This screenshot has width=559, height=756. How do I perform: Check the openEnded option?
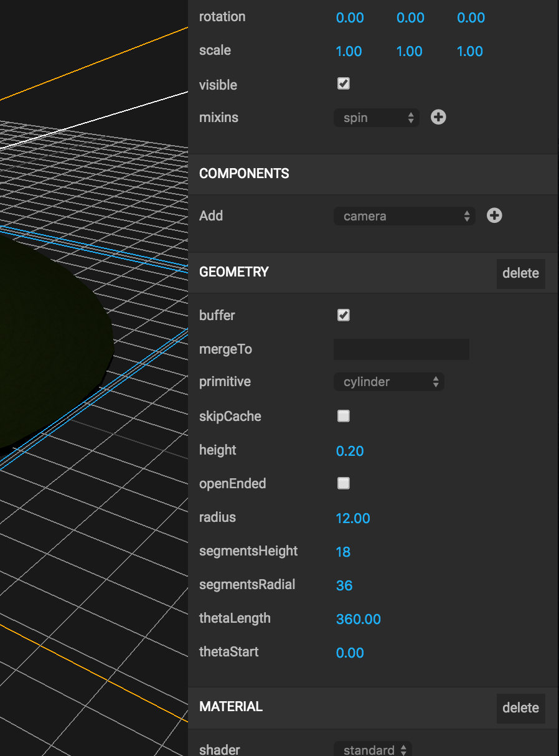click(x=343, y=483)
